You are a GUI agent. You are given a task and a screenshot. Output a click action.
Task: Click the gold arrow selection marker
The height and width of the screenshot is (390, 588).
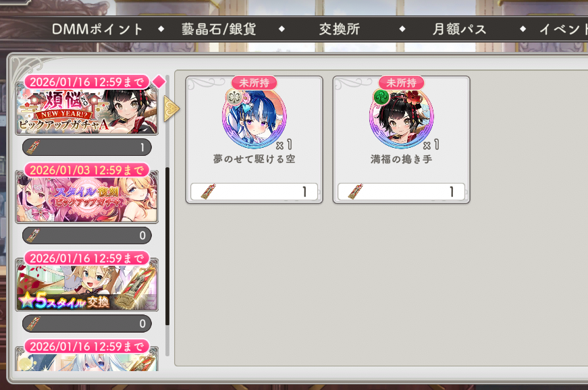pos(171,109)
